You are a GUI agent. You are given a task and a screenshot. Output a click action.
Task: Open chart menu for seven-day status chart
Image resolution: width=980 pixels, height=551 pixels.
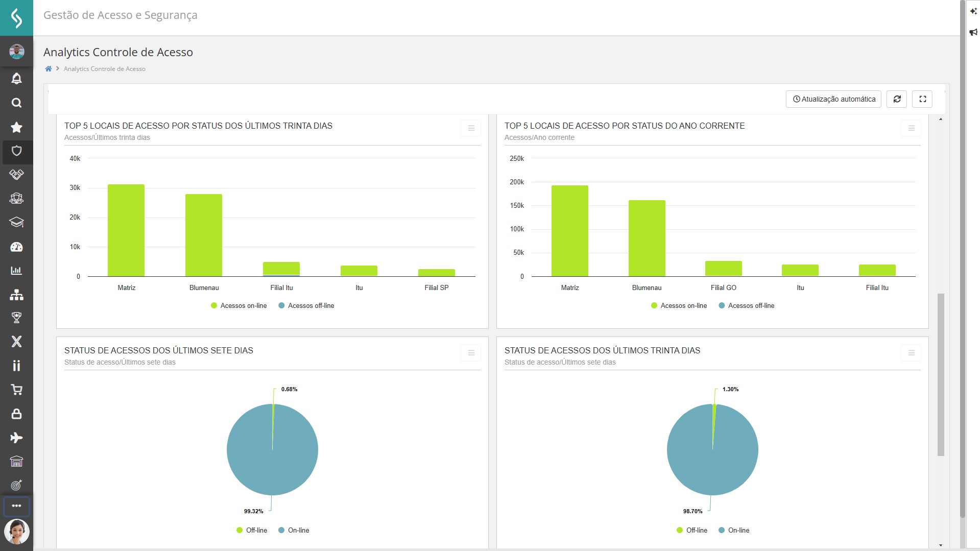tap(471, 353)
